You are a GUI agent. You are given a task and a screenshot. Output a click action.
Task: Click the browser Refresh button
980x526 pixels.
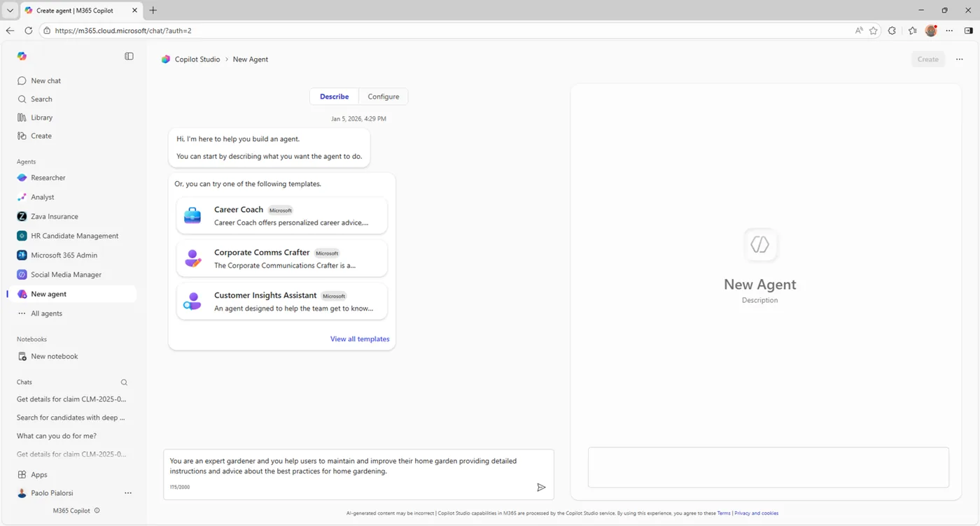click(28, 31)
